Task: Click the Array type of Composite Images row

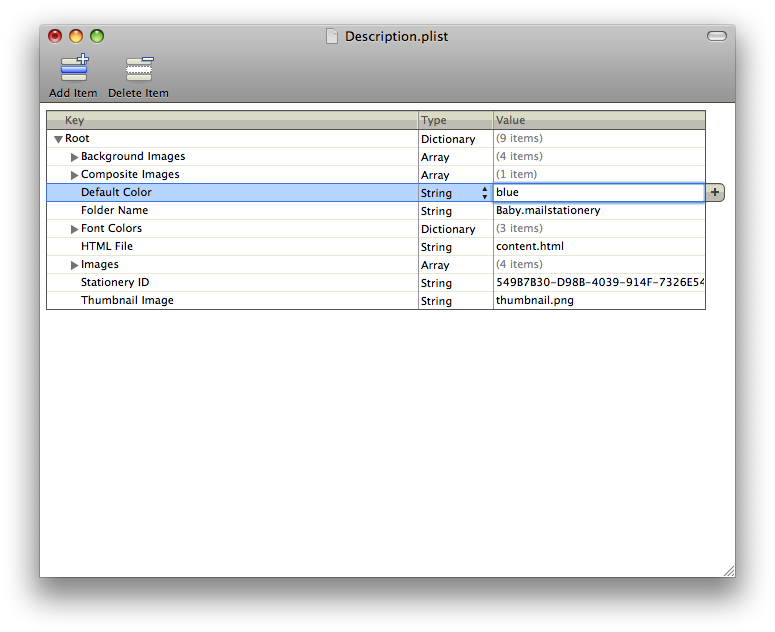Action: (x=435, y=175)
